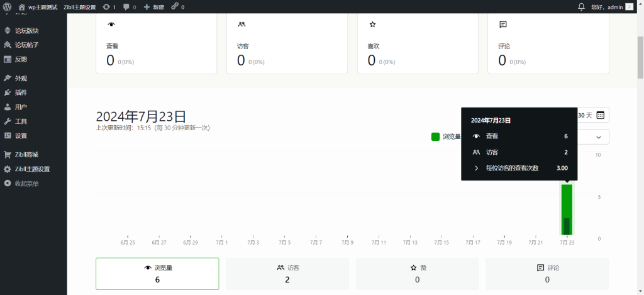This screenshot has height=295, width=644.
Task: Click 新建 in the admin bar
Action: 153,7
